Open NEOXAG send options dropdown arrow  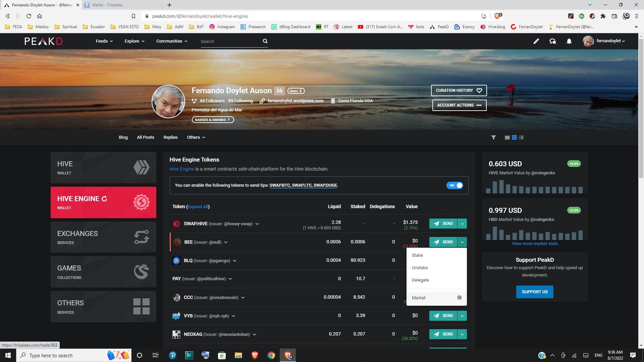(462, 334)
